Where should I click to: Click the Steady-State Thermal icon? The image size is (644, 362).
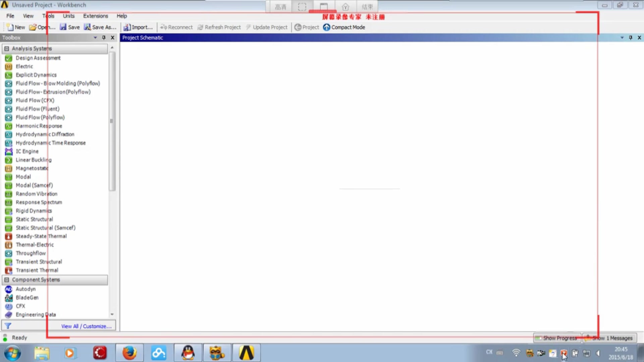click(x=8, y=236)
